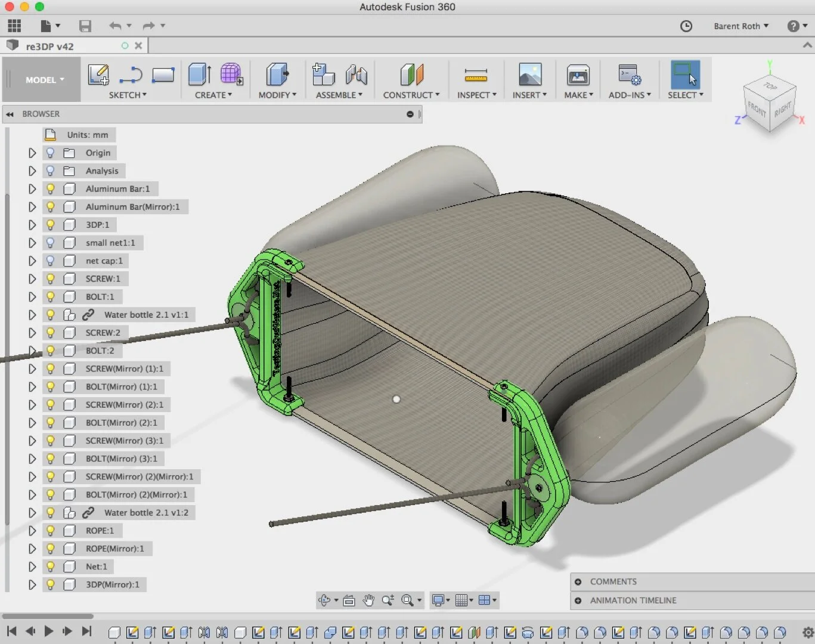The image size is (815, 644).
Task: Expand the Analysis folder
Action: [x=32, y=171]
